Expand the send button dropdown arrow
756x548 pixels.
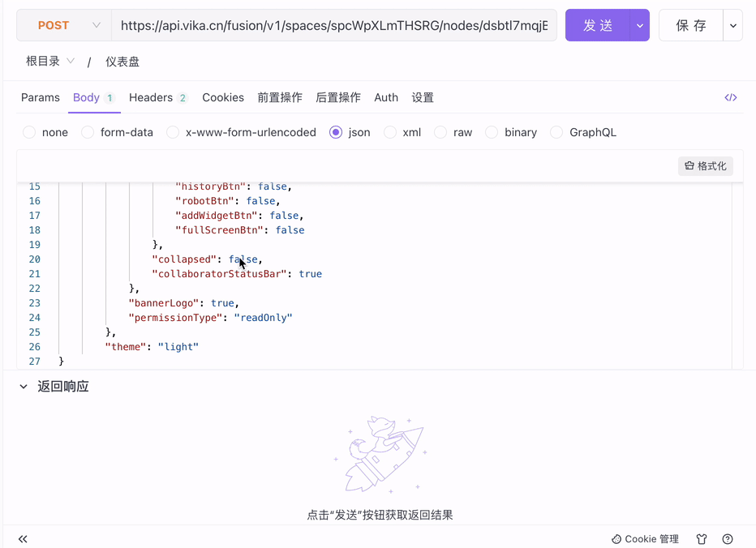click(640, 26)
